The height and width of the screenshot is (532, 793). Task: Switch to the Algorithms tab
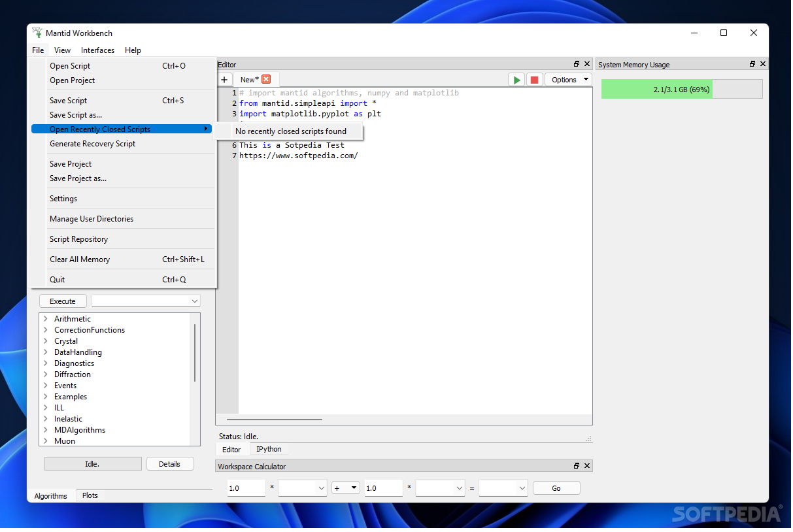pyautogui.click(x=51, y=496)
